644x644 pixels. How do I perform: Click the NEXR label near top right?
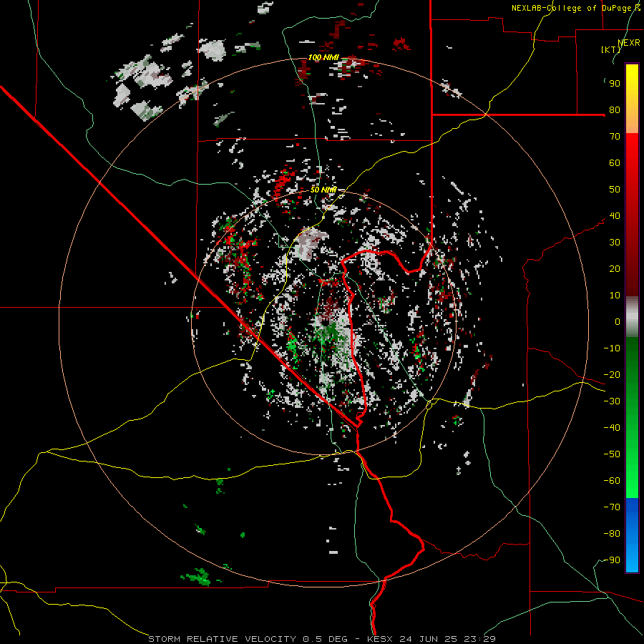629,43
